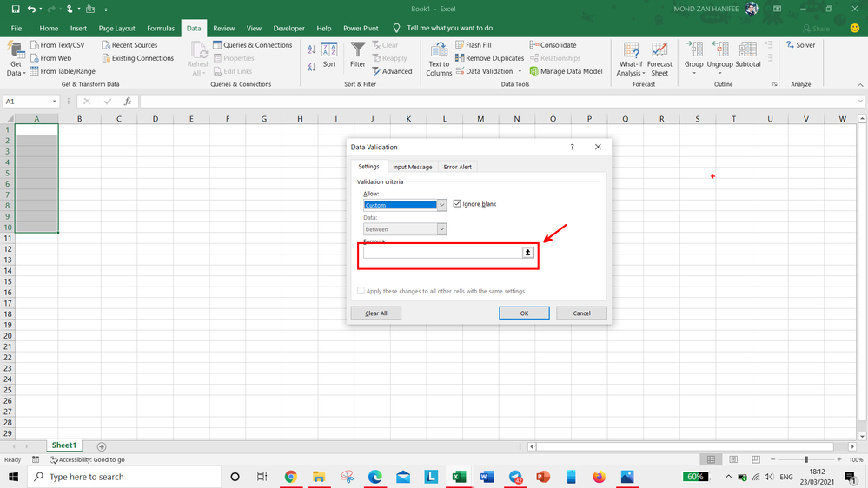Image resolution: width=868 pixels, height=488 pixels.
Task: Click From Text/CSV import icon
Action: (x=57, y=45)
